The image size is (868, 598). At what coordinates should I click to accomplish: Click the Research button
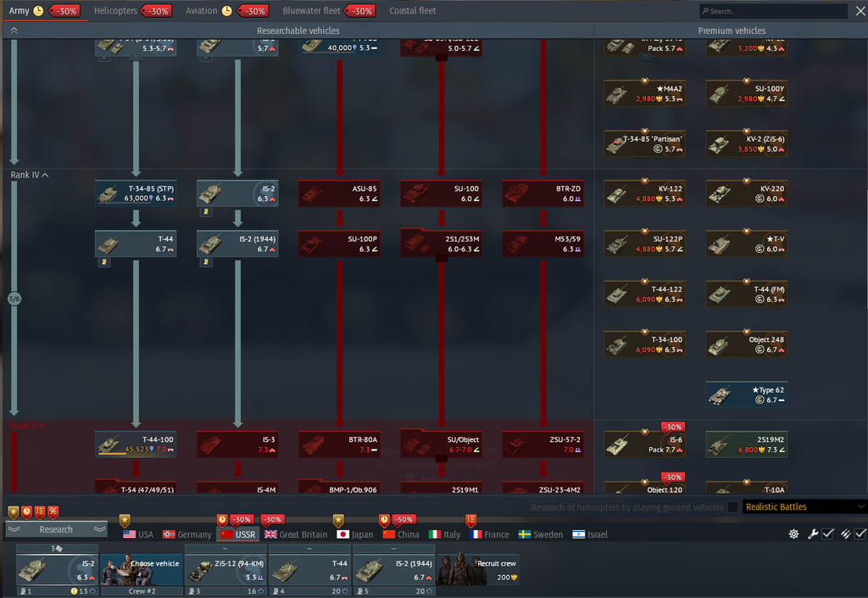pyautogui.click(x=56, y=529)
